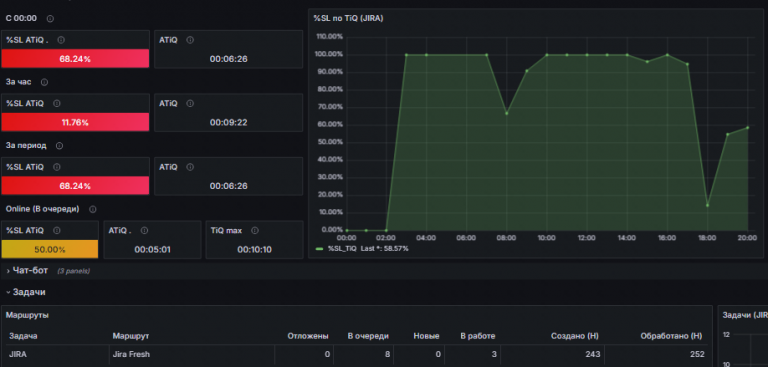Open the Маршруты panel title menu

tap(27, 315)
